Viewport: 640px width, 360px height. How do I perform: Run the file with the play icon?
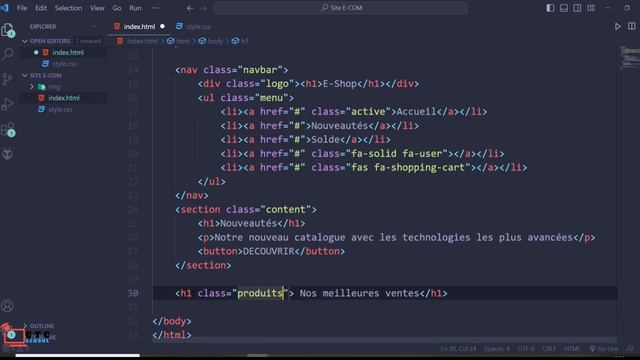point(618,27)
